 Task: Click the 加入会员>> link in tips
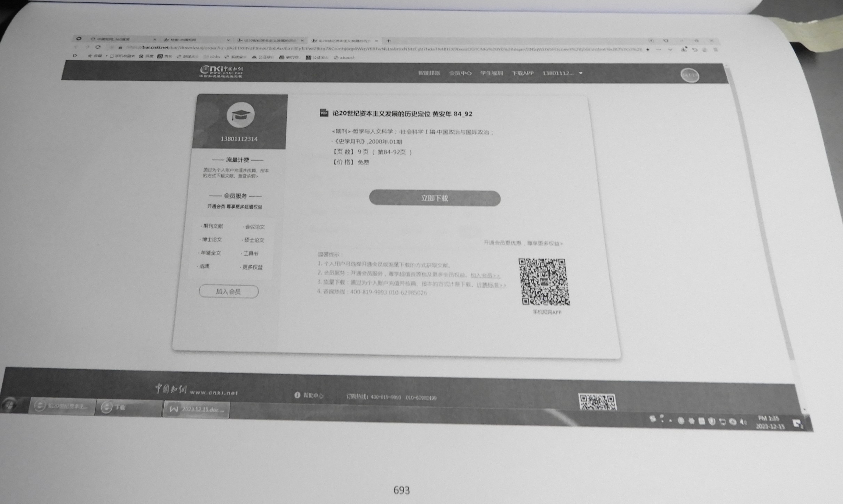coord(485,275)
